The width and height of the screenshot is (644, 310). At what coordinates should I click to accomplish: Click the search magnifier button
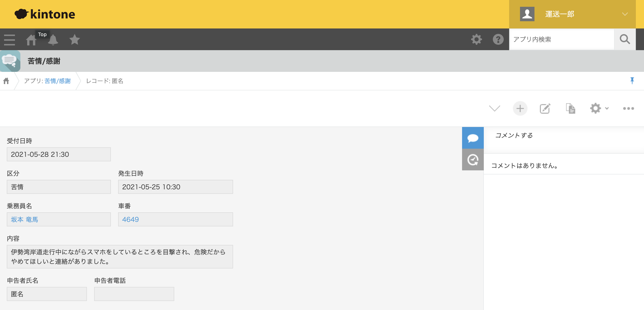click(625, 39)
